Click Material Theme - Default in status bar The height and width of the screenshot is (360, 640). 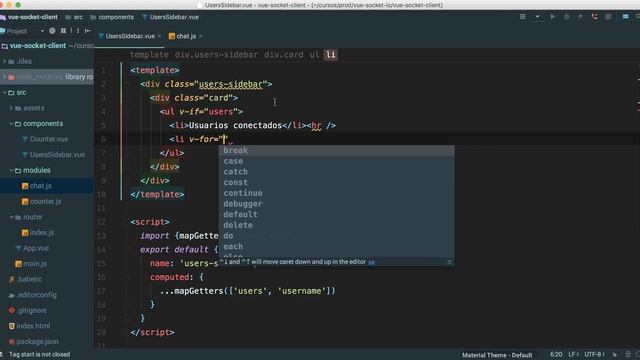(497, 355)
